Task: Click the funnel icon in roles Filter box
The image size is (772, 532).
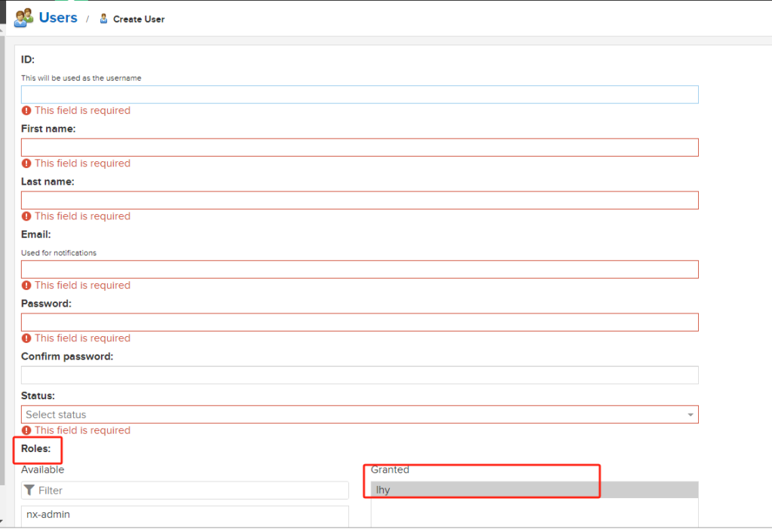Action: (29, 491)
